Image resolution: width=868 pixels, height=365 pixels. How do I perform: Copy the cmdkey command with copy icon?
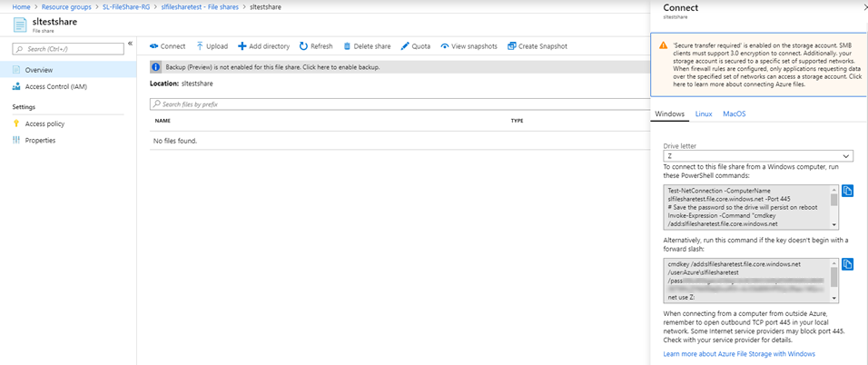(x=847, y=264)
